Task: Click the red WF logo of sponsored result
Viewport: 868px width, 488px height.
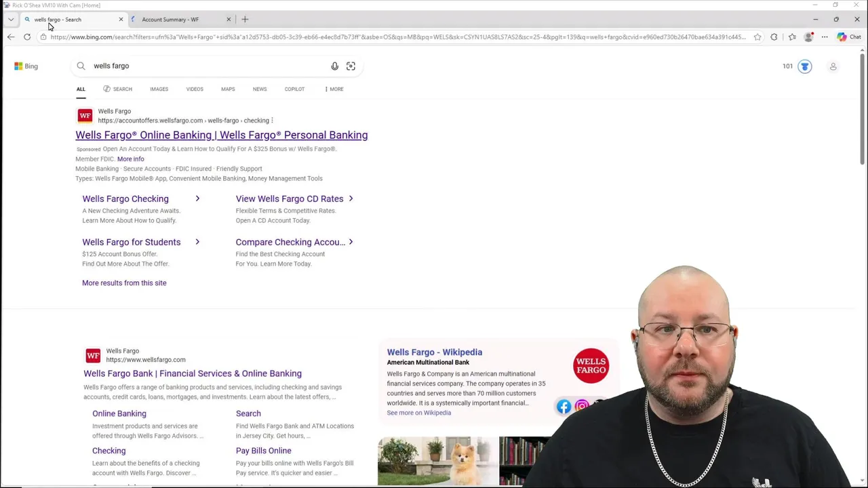Action: tap(85, 116)
